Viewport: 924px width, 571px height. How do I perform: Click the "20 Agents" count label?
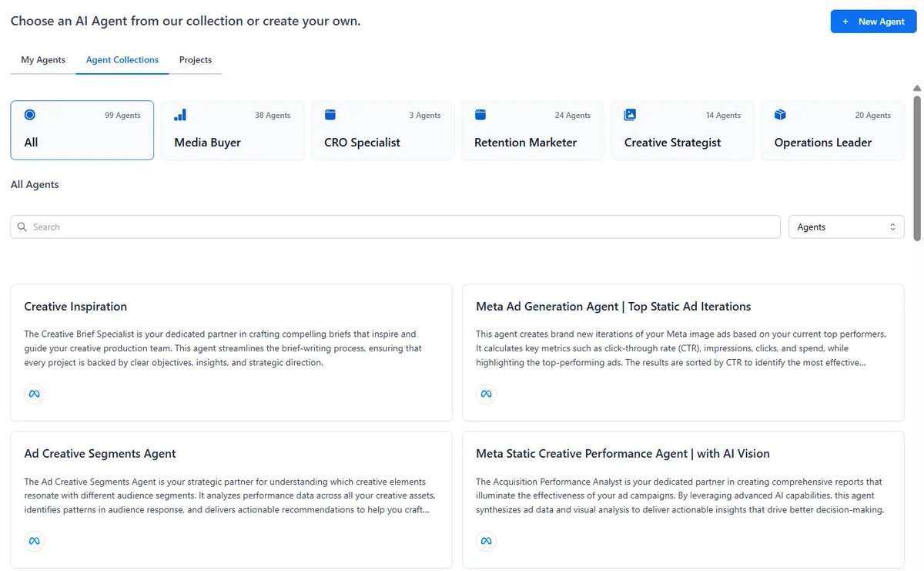[x=872, y=116]
